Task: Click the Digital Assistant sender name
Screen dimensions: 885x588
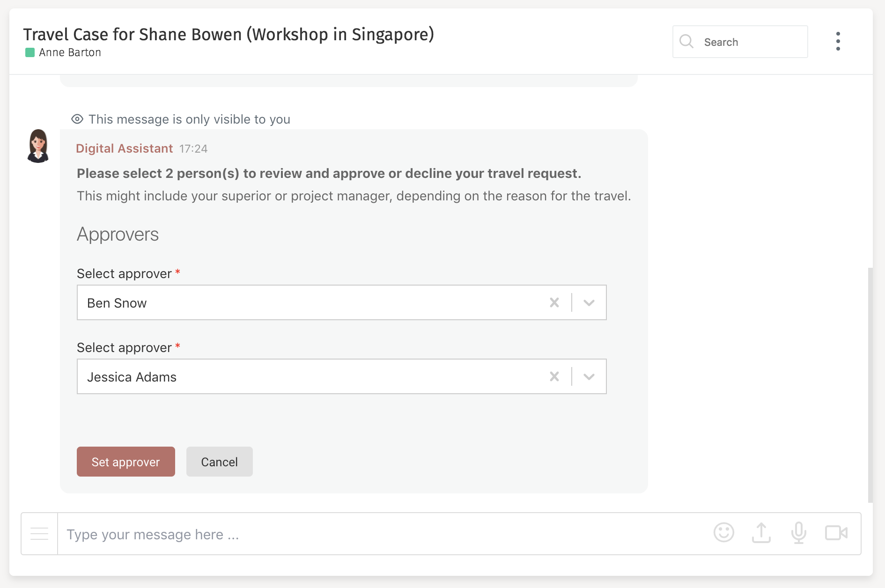Action: tap(124, 148)
